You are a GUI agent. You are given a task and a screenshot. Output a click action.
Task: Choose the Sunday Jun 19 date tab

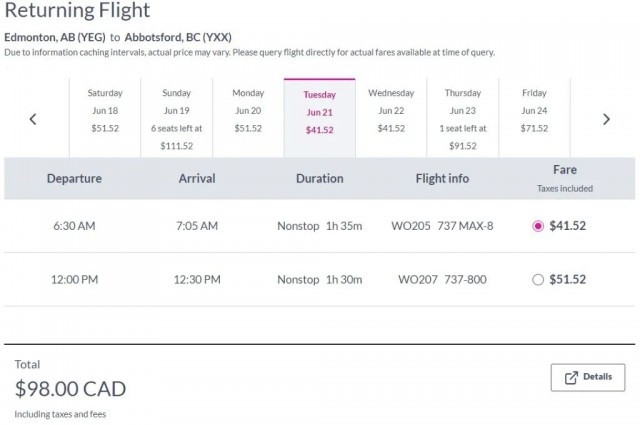coord(176,118)
